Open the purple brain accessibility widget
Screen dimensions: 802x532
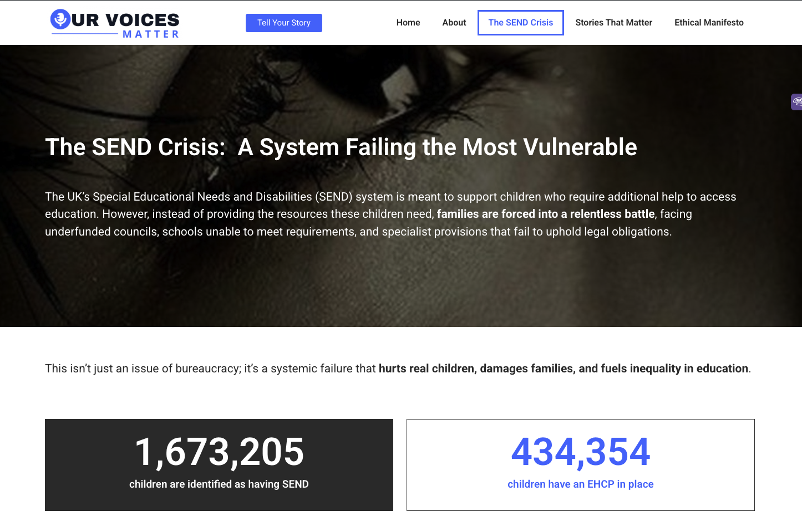(797, 102)
